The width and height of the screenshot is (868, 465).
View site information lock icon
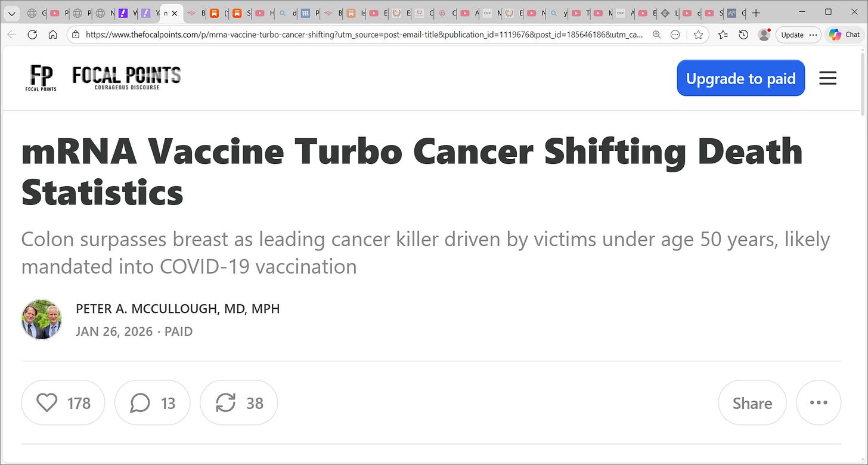(76, 35)
